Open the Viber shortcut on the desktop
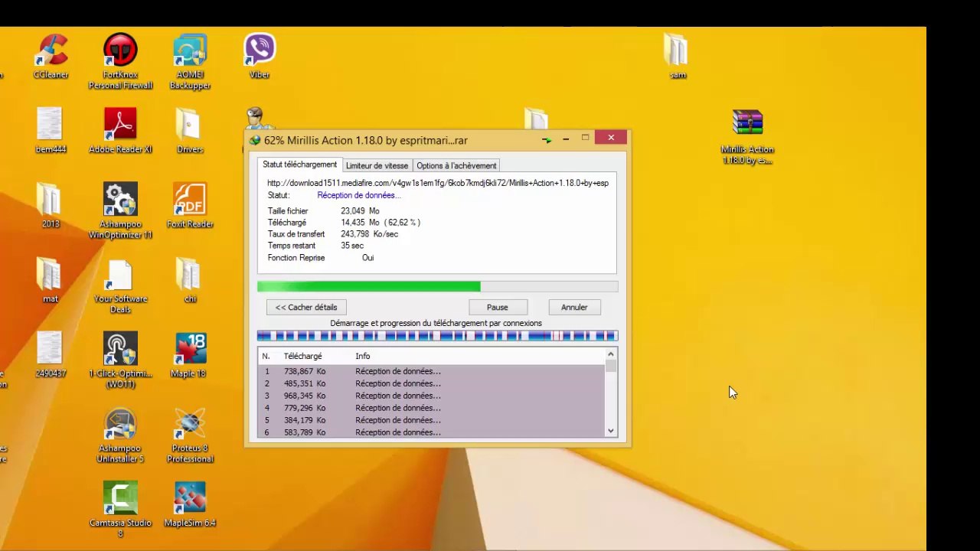 [260, 57]
